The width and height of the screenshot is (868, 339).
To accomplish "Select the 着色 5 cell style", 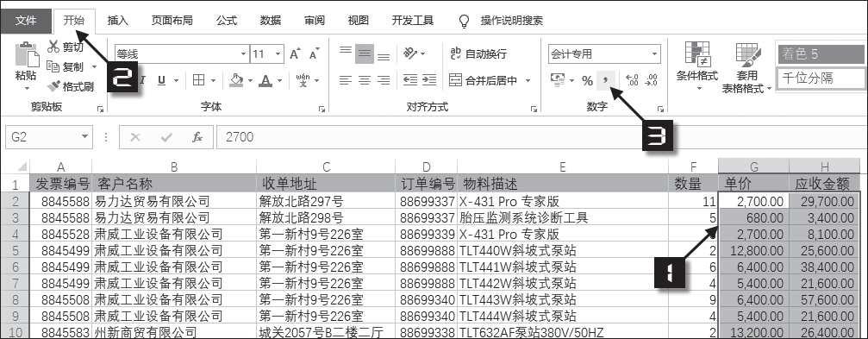I will (821, 53).
